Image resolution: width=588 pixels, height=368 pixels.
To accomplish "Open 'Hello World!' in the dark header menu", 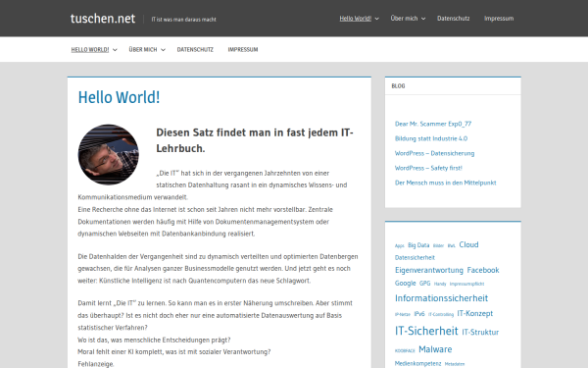I will (355, 19).
